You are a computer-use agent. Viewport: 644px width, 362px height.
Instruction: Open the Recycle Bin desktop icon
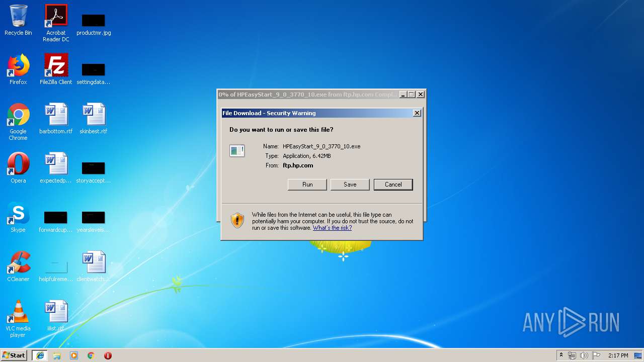[18, 20]
